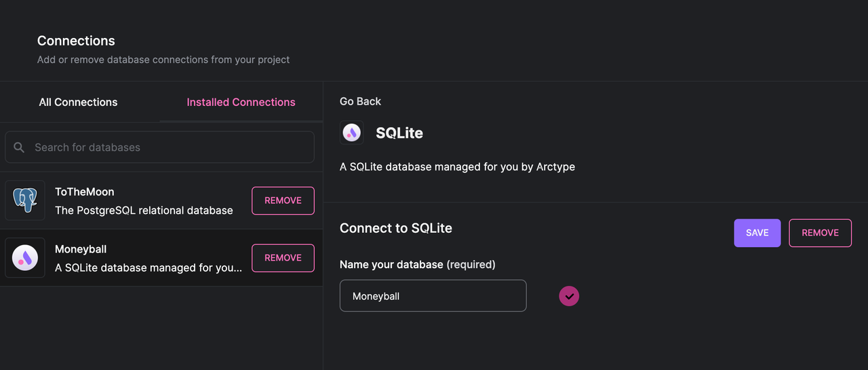
Task: Click the PostgreSQL relational database description text
Action: tap(144, 210)
